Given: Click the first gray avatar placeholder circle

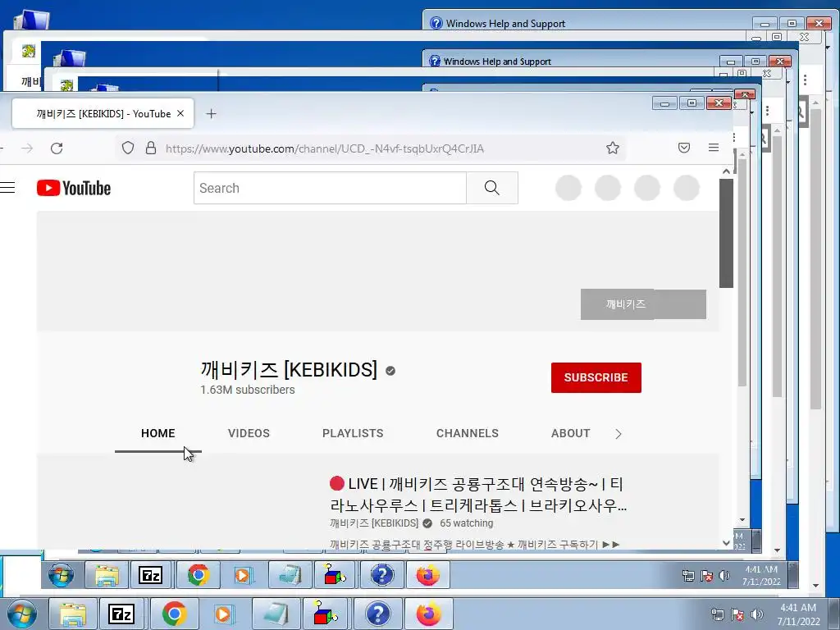Looking at the screenshot, I should point(568,188).
